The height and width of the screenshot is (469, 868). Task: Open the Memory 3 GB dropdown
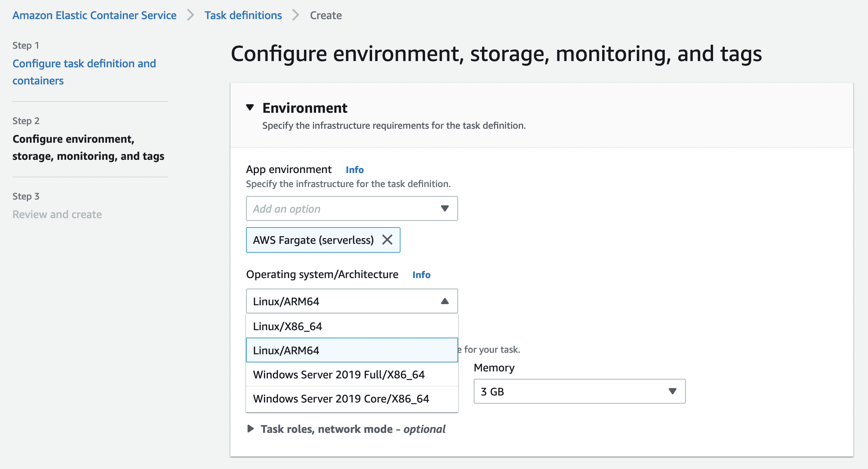[579, 391]
